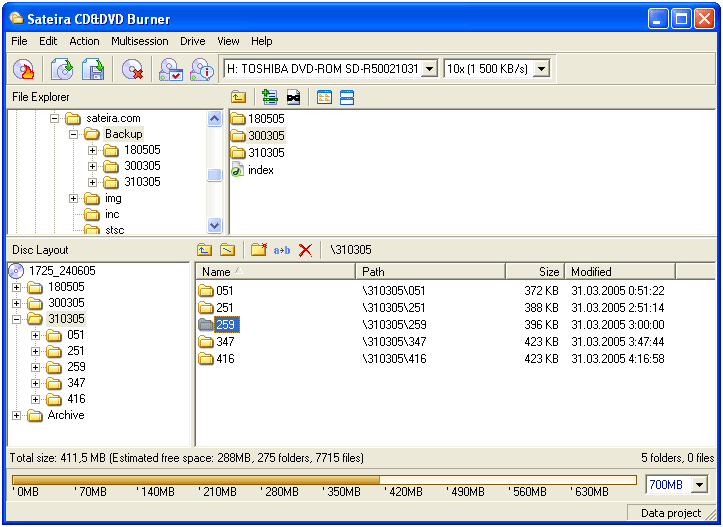This screenshot has height=527, width=723.
Task: Open the 700MB disc size dropdown
Action: 699,485
